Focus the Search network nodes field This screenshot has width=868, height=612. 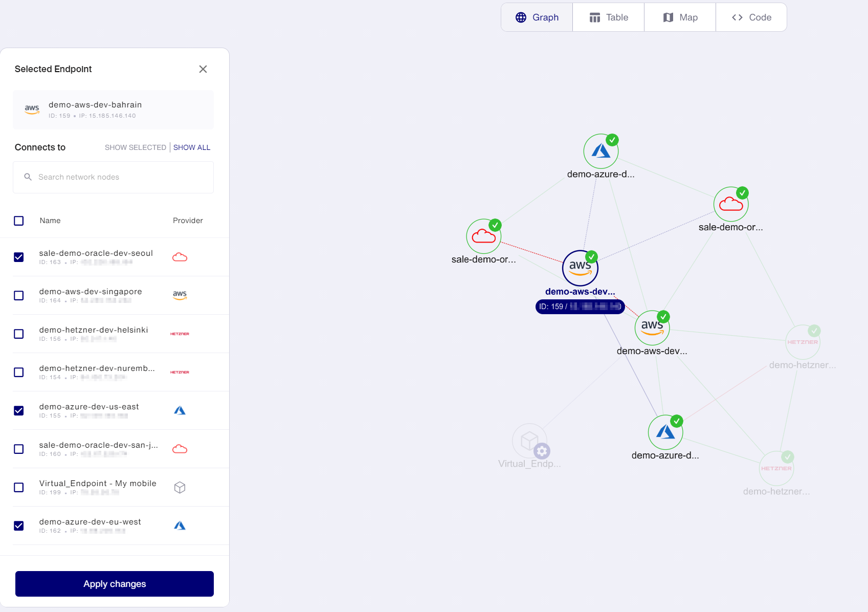(x=113, y=177)
